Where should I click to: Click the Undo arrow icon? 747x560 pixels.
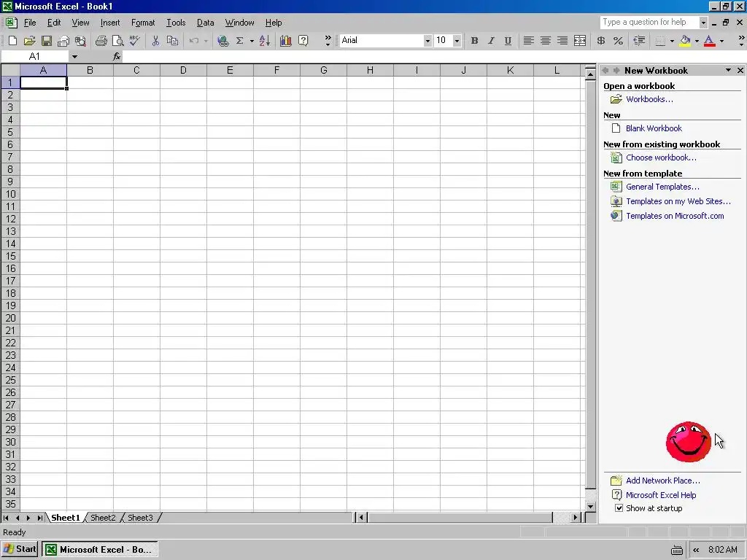194,41
